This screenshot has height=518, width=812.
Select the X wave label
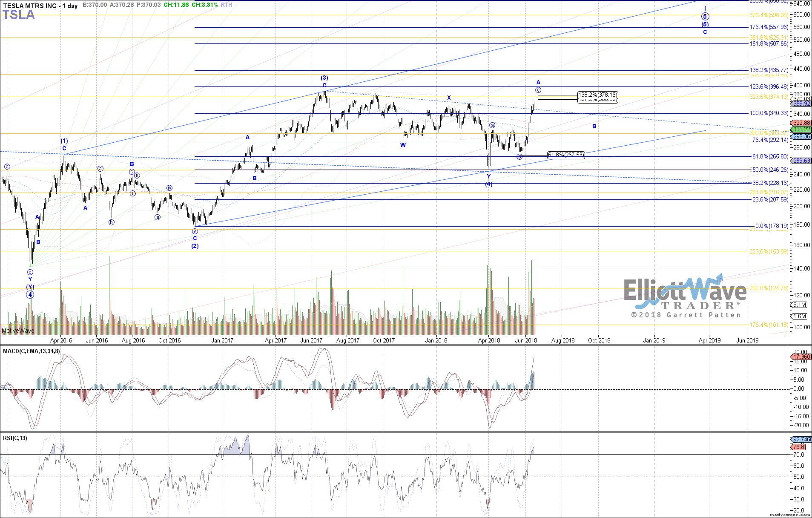click(449, 98)
